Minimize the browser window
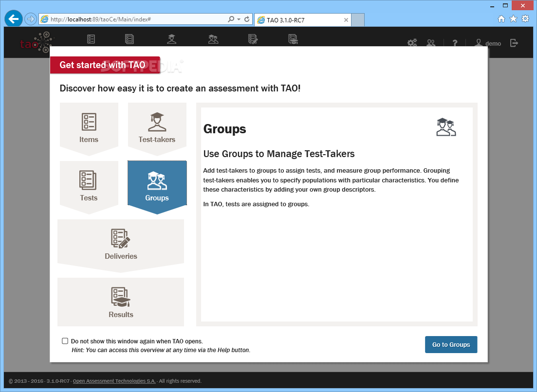This screenshot has height=392, width=537. pos(492,6)
